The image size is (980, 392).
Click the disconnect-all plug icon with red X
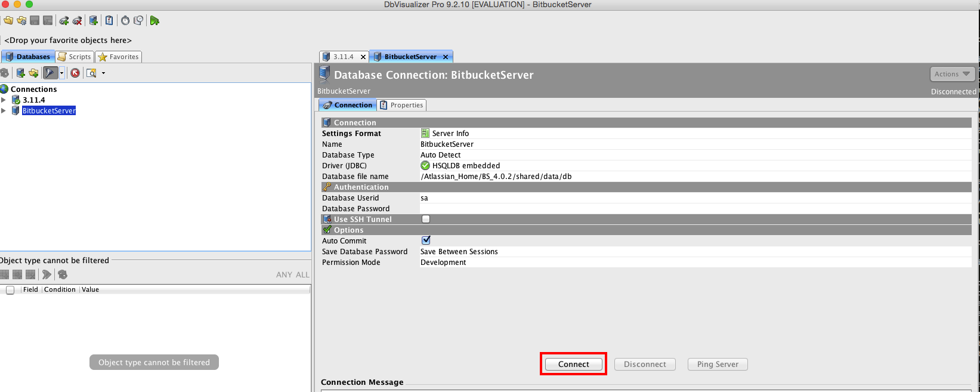coord(77,21)
